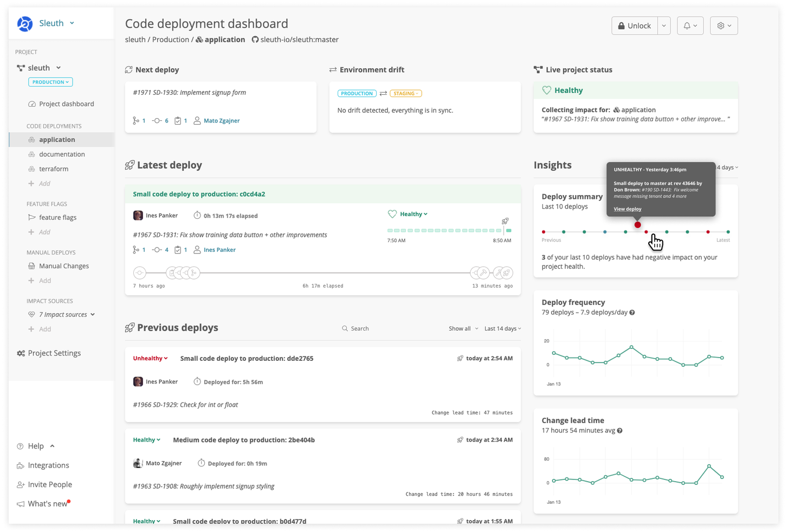Click Healthy live project status header
Image resolution: width=788 pixels, height=532 pixels.
[x=636, y=90]
